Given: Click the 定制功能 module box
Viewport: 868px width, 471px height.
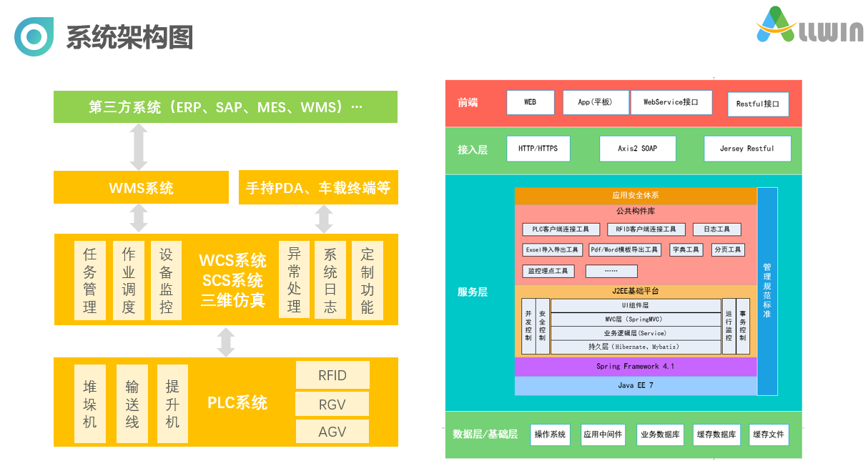Looking at the screenshot, I should (x=368, y=280).
